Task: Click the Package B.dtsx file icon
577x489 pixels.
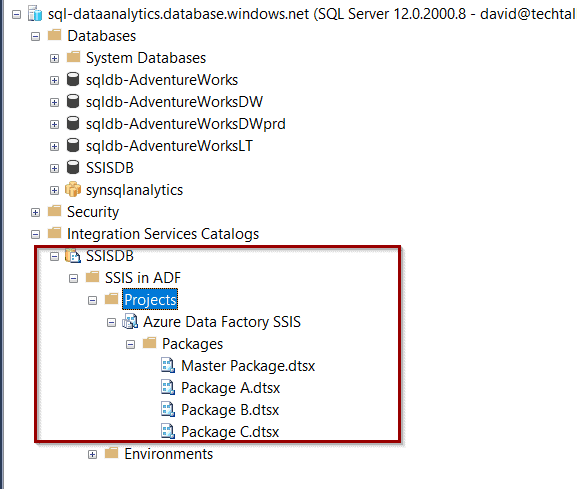Action: coord(168,409)
